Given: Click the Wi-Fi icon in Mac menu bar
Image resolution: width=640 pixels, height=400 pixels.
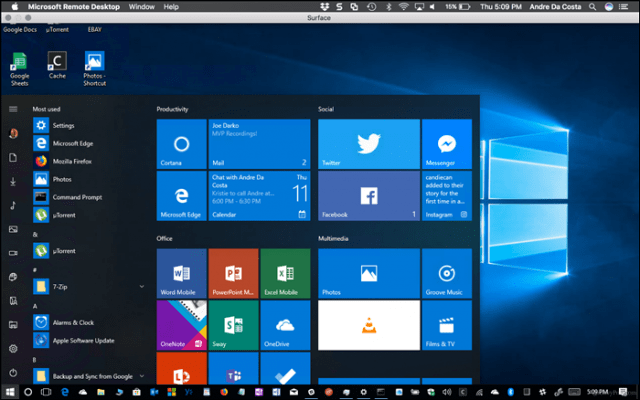Looking at the screenshot, I should [x=403, y=7].
